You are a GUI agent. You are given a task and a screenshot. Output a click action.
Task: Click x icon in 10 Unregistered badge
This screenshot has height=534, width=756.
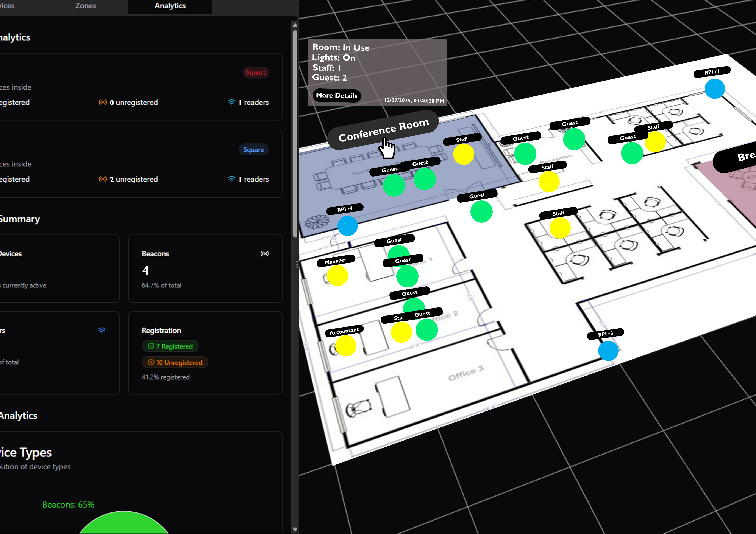pos(151,362)
